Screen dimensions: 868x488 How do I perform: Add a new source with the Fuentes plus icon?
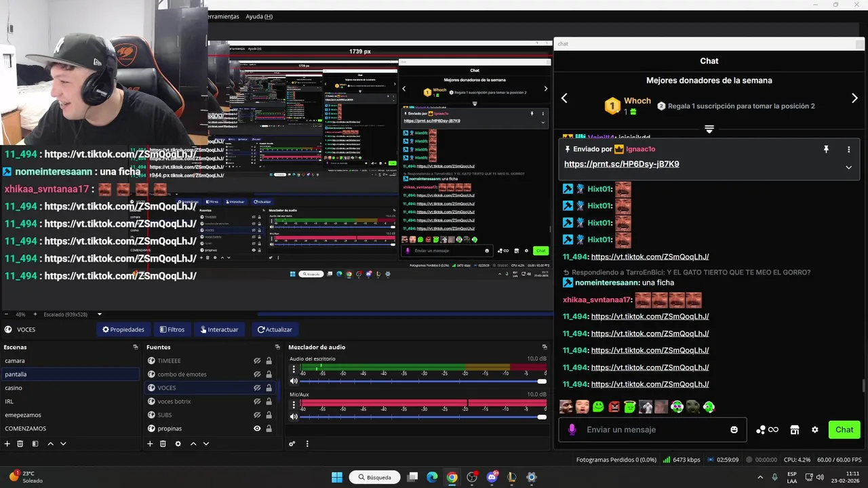coord(150,444)
